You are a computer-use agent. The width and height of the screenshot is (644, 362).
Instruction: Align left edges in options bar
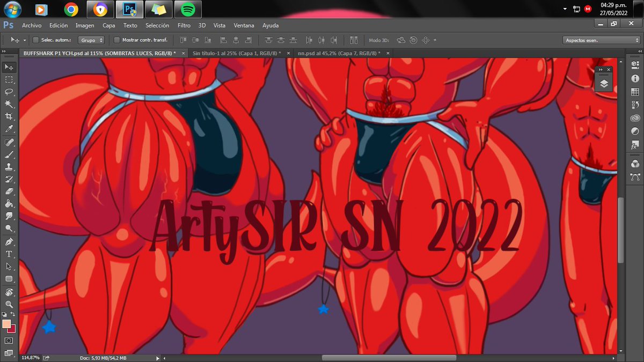tap(223, 40)
